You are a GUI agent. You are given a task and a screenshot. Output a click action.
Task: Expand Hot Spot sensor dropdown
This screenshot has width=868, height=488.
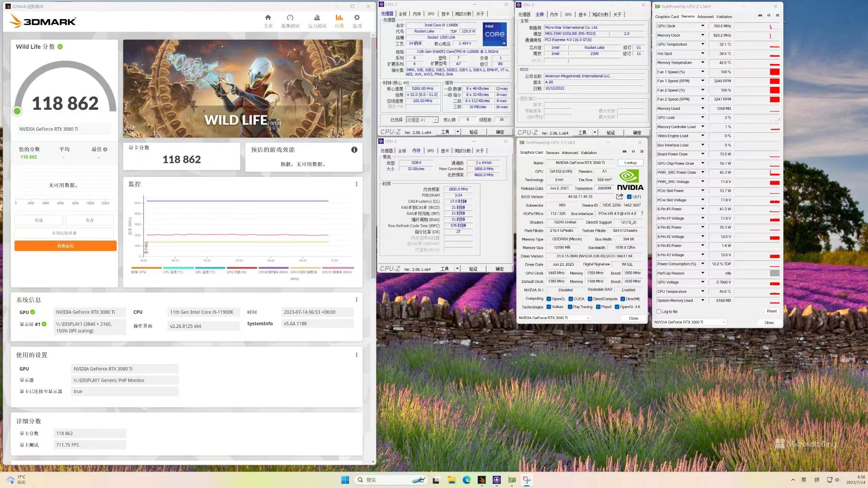pyautogui.click(x=702, y=53)
